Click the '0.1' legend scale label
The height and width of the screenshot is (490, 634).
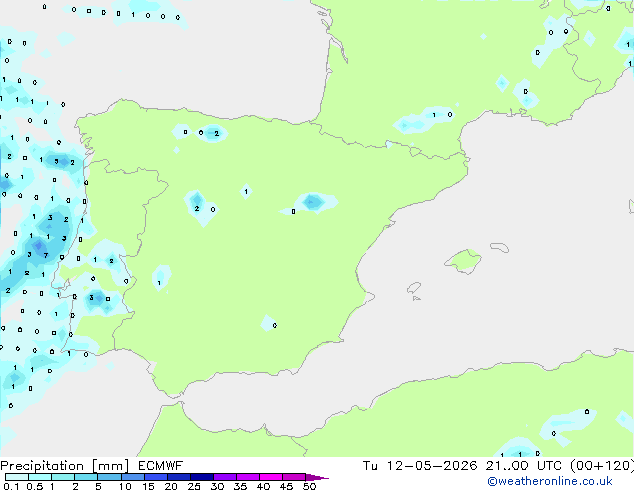[11, 486]
